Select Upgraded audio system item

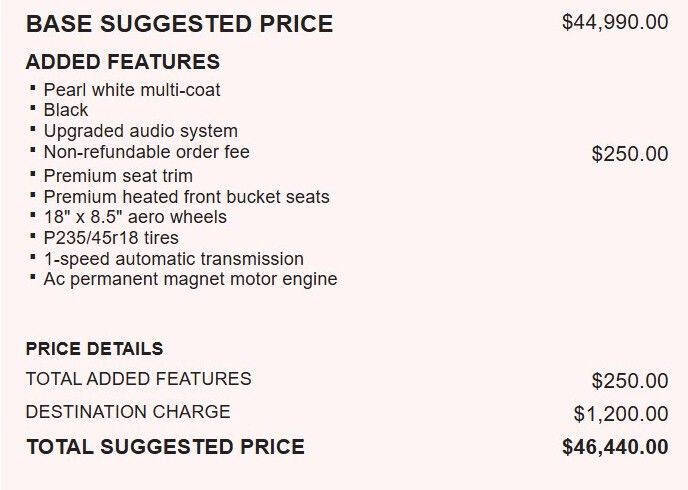(x=140, y=131)
